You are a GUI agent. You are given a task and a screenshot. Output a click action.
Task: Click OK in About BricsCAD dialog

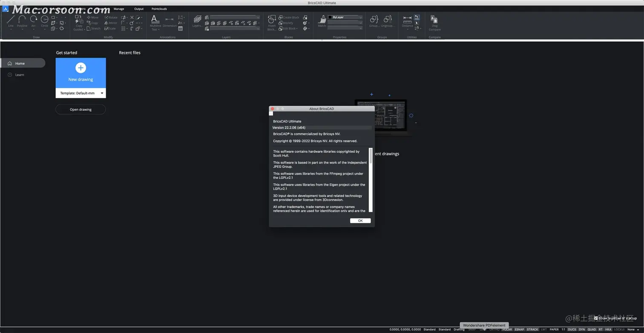click(x=360, y=221)
